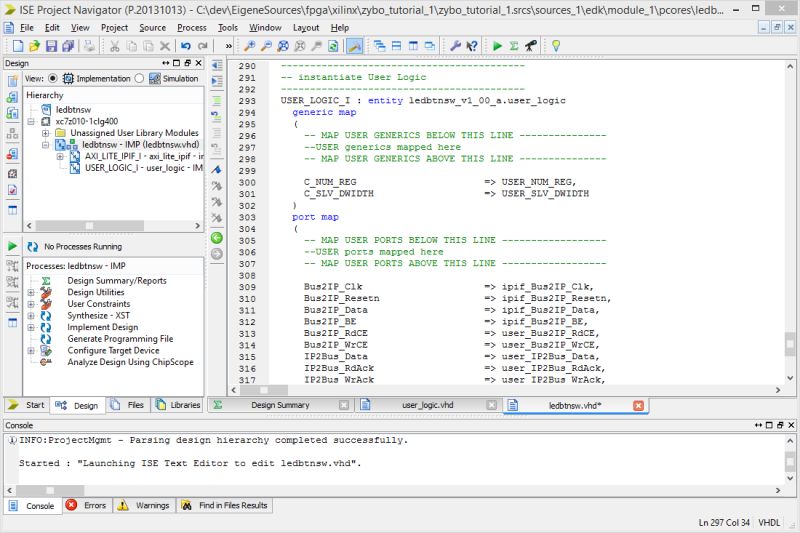Click the Cascade windows icon
This screenshot has width=800, height=533.
pos(380,46)
